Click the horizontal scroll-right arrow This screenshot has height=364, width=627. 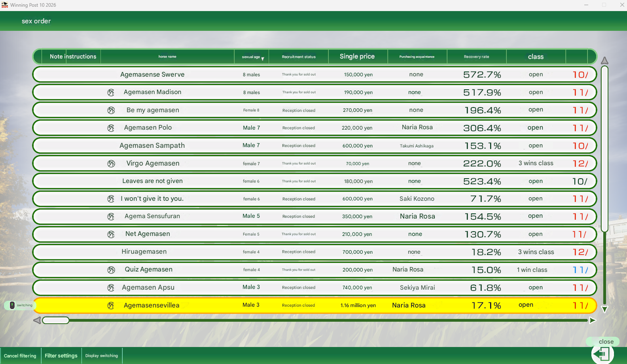[593, 320]
